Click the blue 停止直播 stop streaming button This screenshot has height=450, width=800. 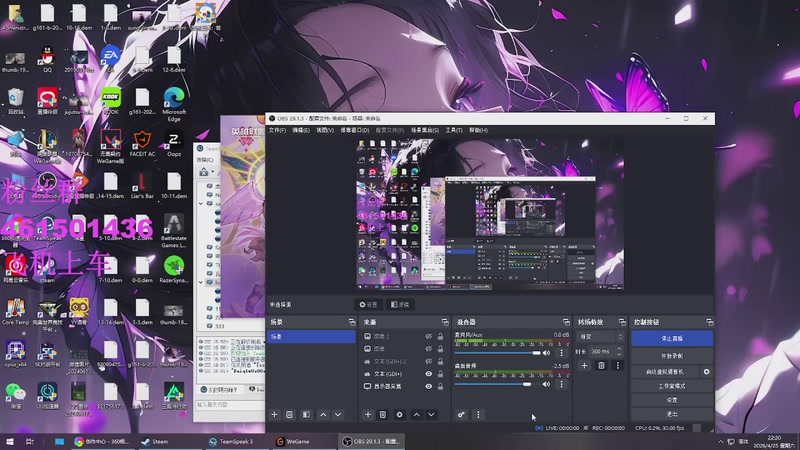[672, 338]
